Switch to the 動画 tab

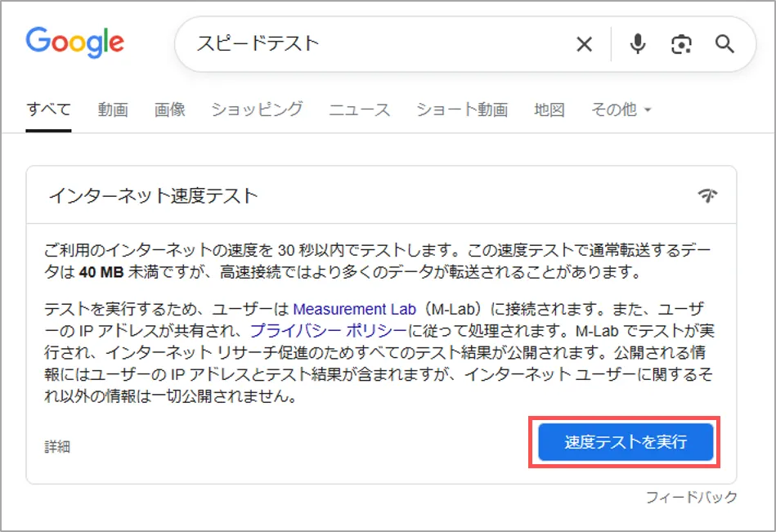tap(113, 110)
